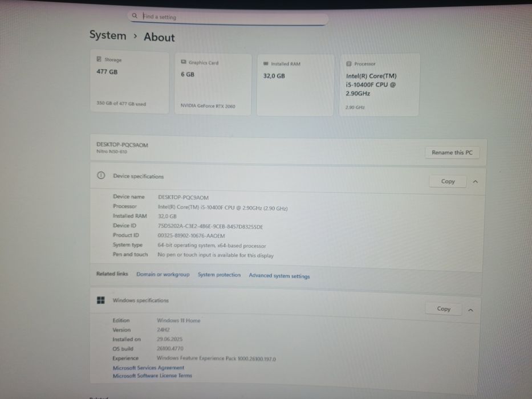Click the Device specifications info icon
The image size is (532, 399).
[101, 176]
